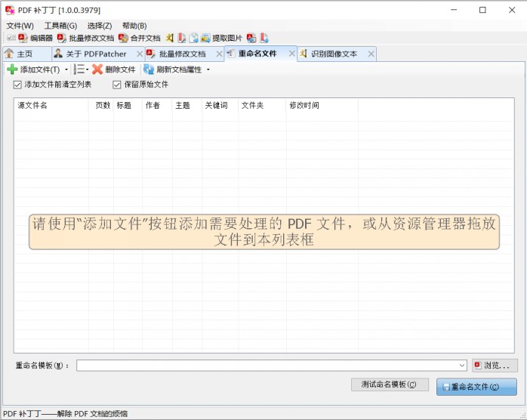Viewport: 527px width, 420px height.
Task: Click the small checklist icon at toolbar start
Action: 11,38
